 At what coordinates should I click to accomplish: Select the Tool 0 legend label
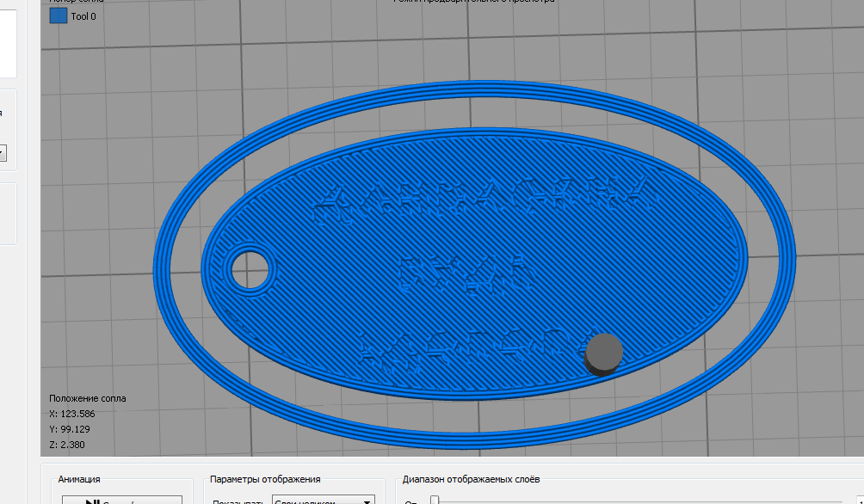[83, 16]
